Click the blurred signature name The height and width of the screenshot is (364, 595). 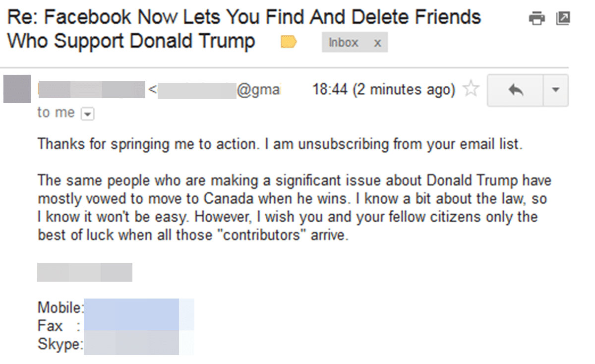pyautogui.click(x=85, y=272)
